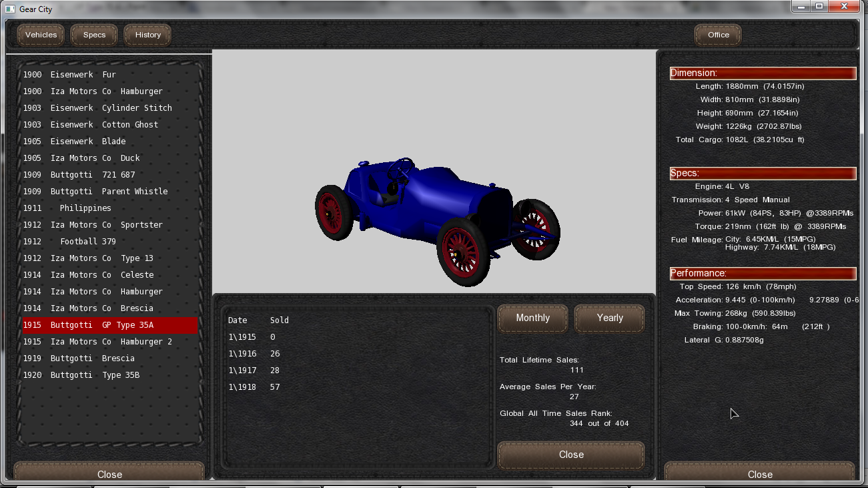Select the 1\1918 sales row
Image resolution: width=868 pixels, height=488 pixels.
(x=254, y=387)
